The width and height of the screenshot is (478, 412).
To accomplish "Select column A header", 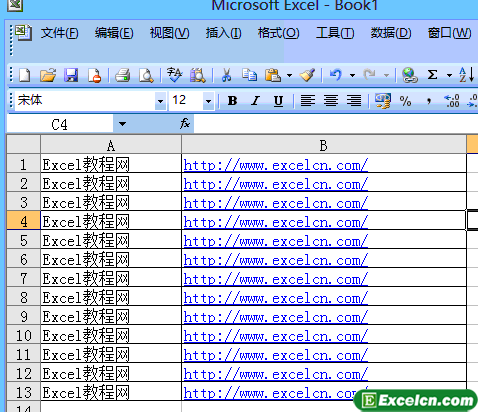I will tap(111, 145).
